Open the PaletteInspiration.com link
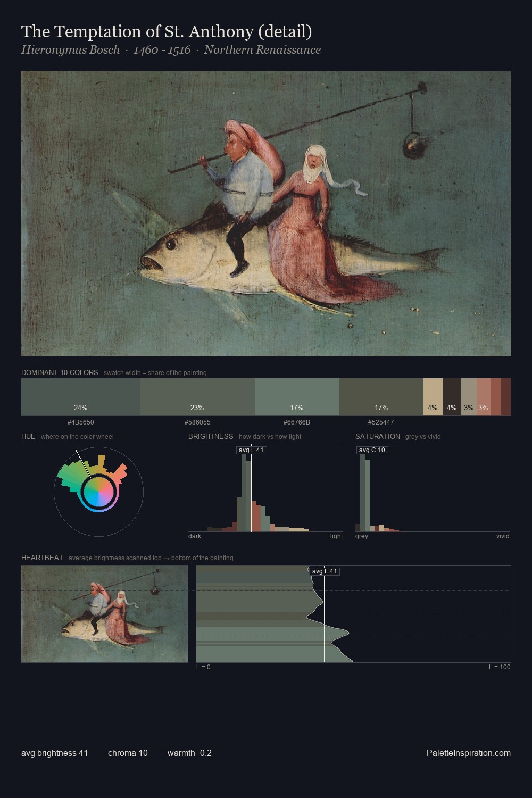Image resolution: width=532 pixels, height=798 pixels. (x=469, y=753)
